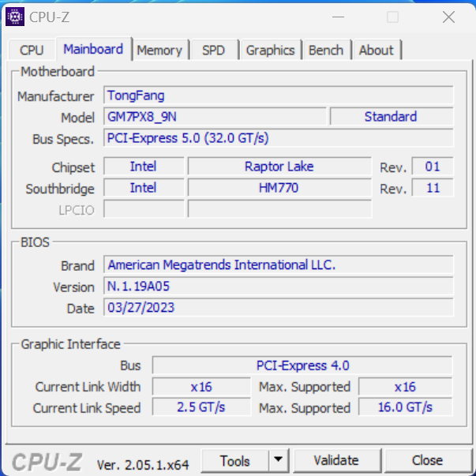Click the BIOS Date 03/27/2023 field
The width and height of the screenshot is (476, 476).
click(x=279, y=308)
